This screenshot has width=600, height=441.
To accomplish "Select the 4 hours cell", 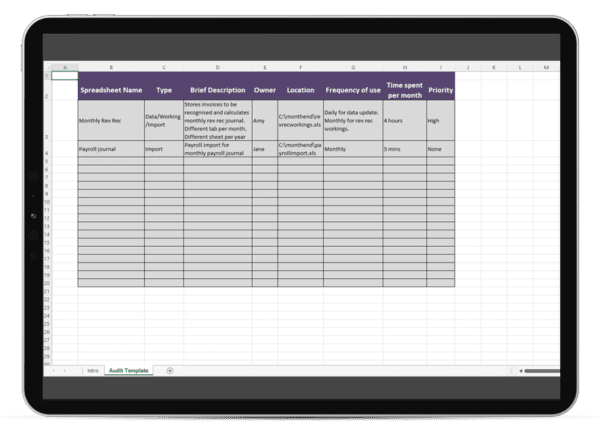I will (x=404, y=120).
